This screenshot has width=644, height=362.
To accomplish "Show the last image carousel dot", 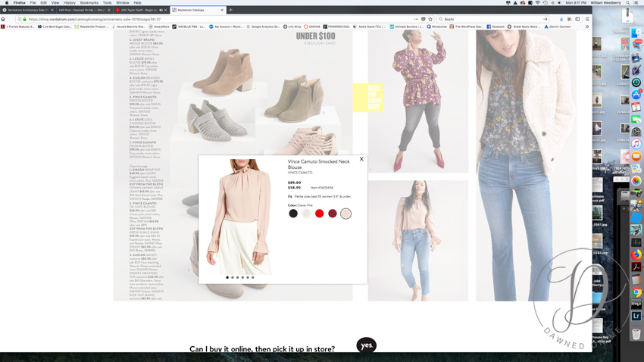I will [252, 277].
